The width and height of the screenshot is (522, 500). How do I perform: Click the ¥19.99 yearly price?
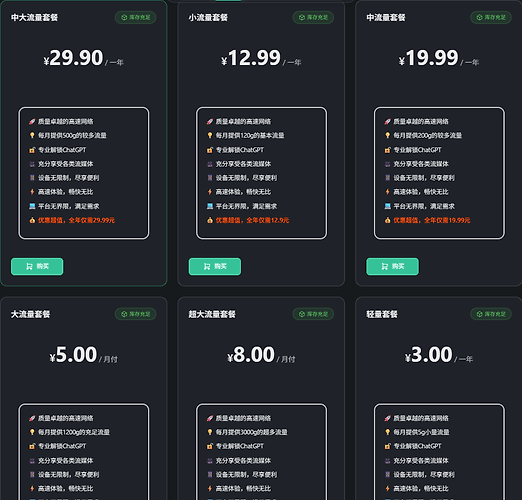point(439,58)
